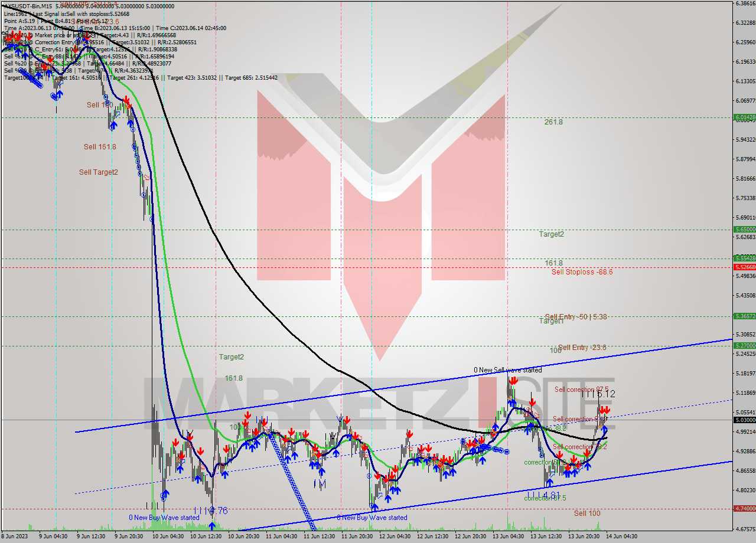Click the green 5.36572 price tag
Image resolution: width=756 pixels, height=543 pixels.
[744, 316]
